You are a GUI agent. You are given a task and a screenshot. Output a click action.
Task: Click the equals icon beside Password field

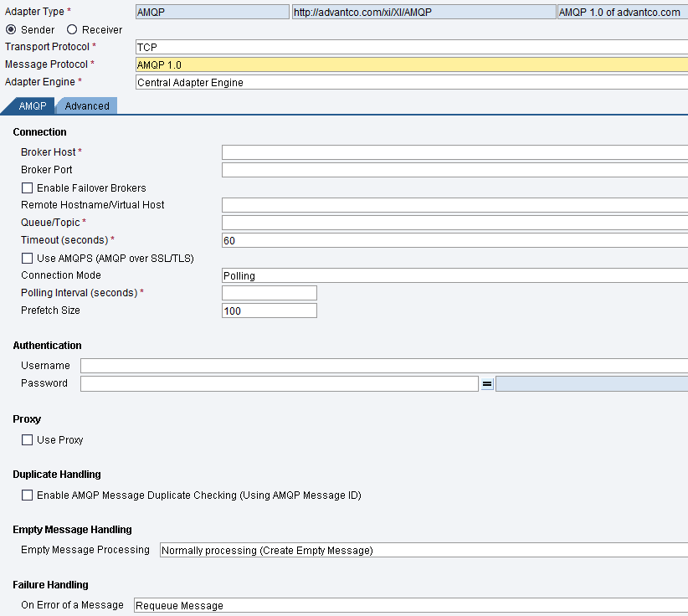coord(487,384)
